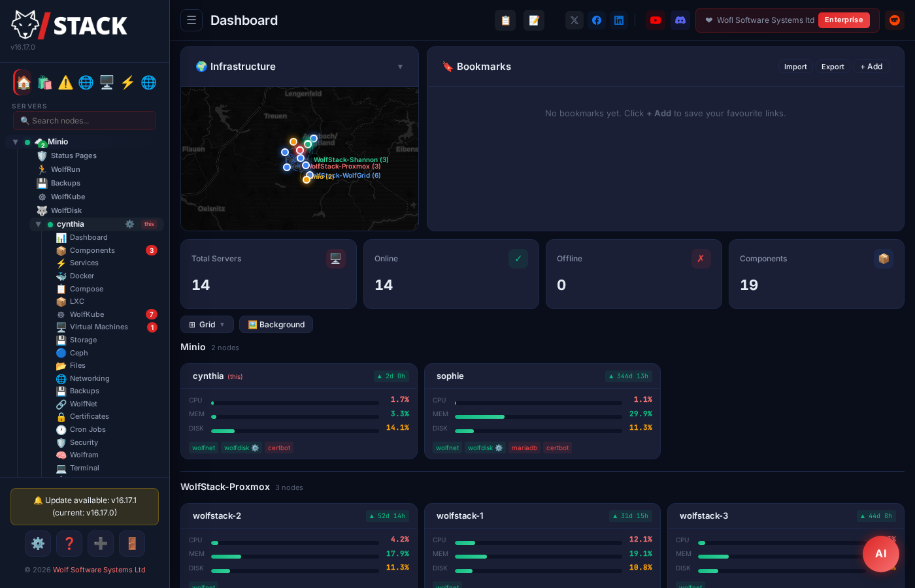This screenshot has height=588, width=915.
Task: Click the certbot tag on cynthia
Action: [x=279, y=448]
